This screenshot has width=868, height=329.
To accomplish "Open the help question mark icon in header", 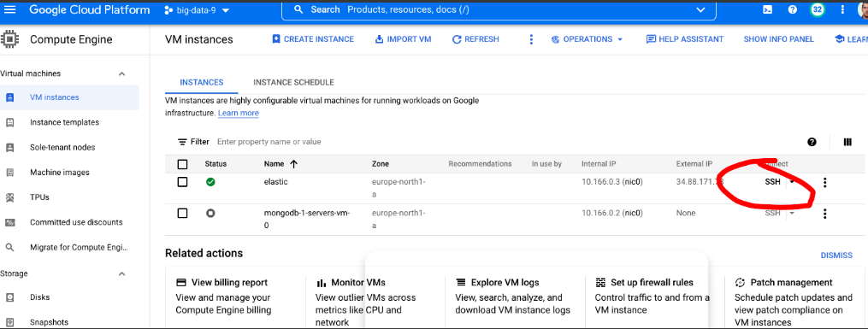I will (x=792, y=9).
